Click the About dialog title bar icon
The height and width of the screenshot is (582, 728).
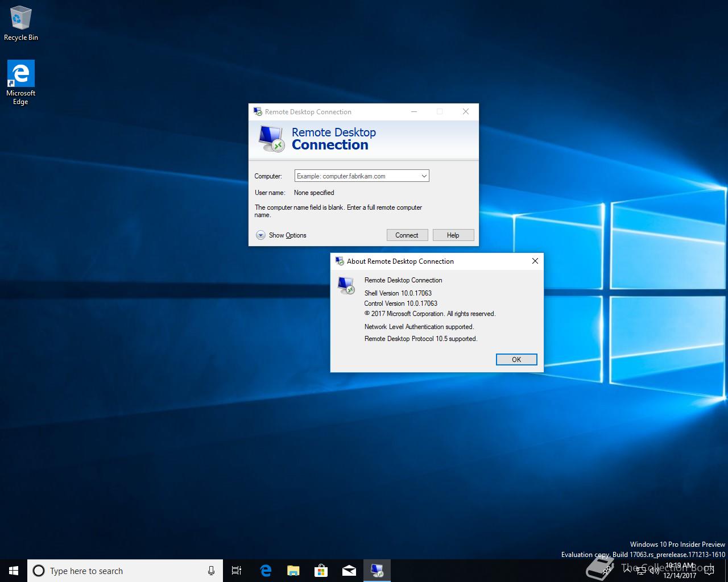pos(340,261)
